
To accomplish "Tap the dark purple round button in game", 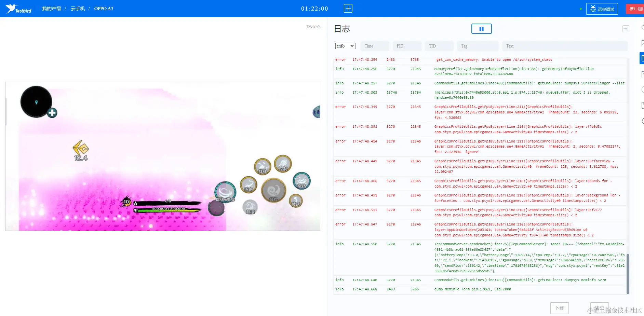I will click(x=216, y=208).
